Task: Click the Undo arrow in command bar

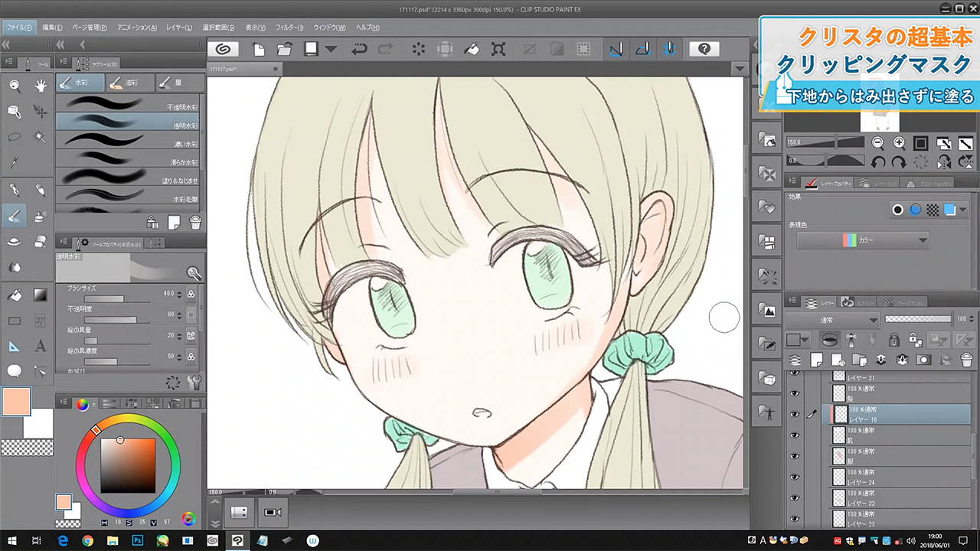Action: [x=358, y=49]
